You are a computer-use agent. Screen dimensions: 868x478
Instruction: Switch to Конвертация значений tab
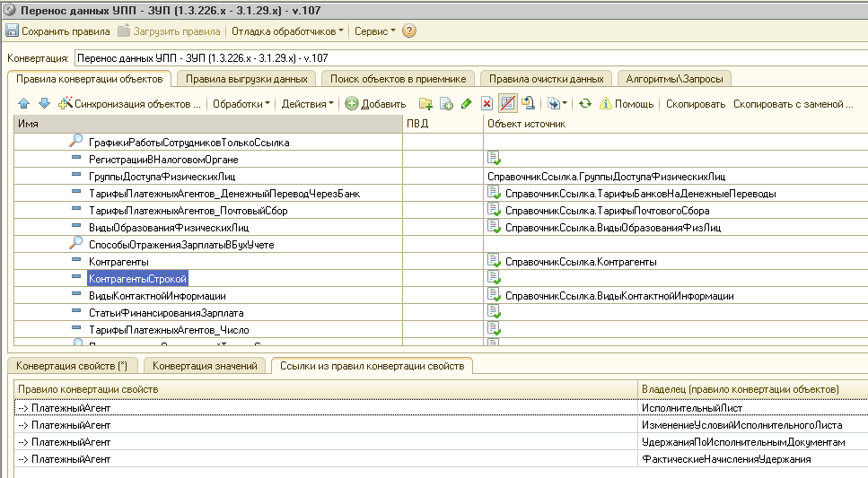[x=205, y=366]
